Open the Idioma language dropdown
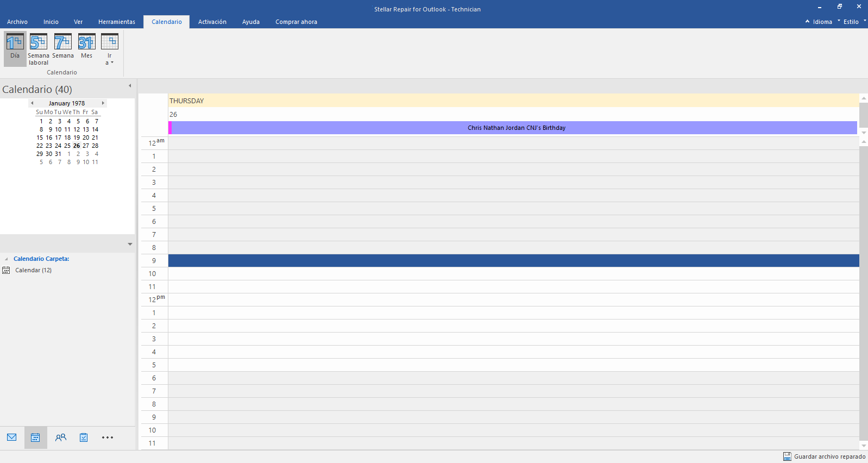The height and width of the screenshot is (463, 868). point(826,22)
